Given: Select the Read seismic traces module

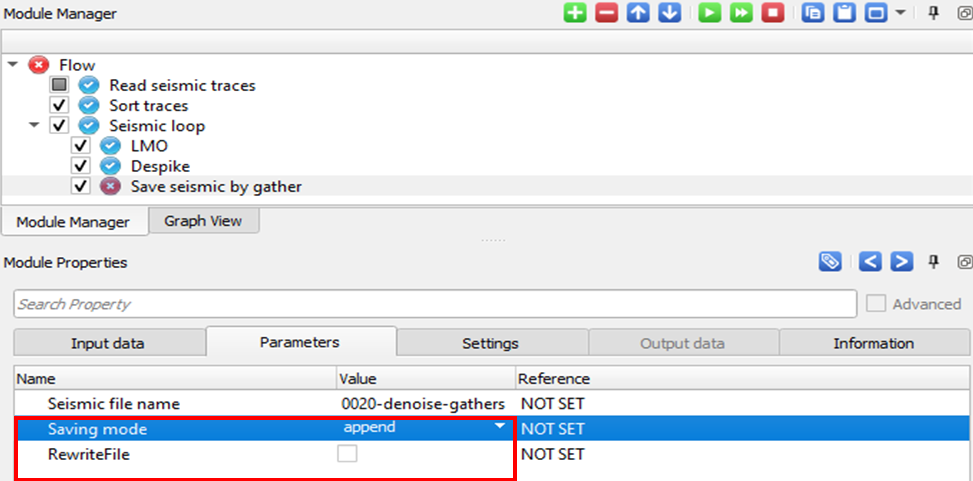Looking at the screenshot, I should 182,85.
